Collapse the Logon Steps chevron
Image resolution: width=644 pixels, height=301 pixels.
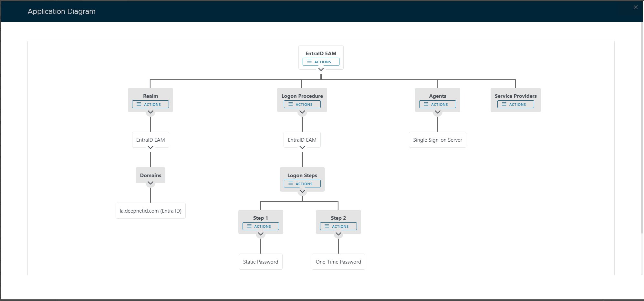(x=302, y=191)
